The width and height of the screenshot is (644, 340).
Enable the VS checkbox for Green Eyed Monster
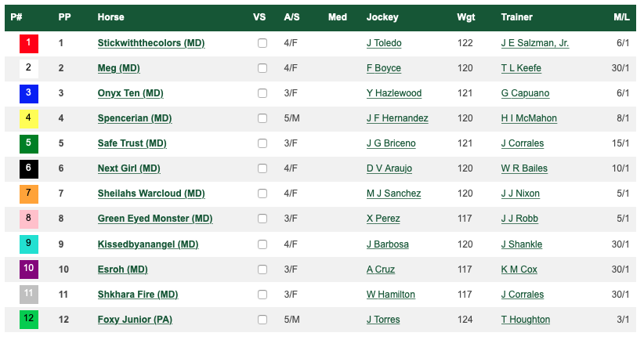tap(262, 219)
